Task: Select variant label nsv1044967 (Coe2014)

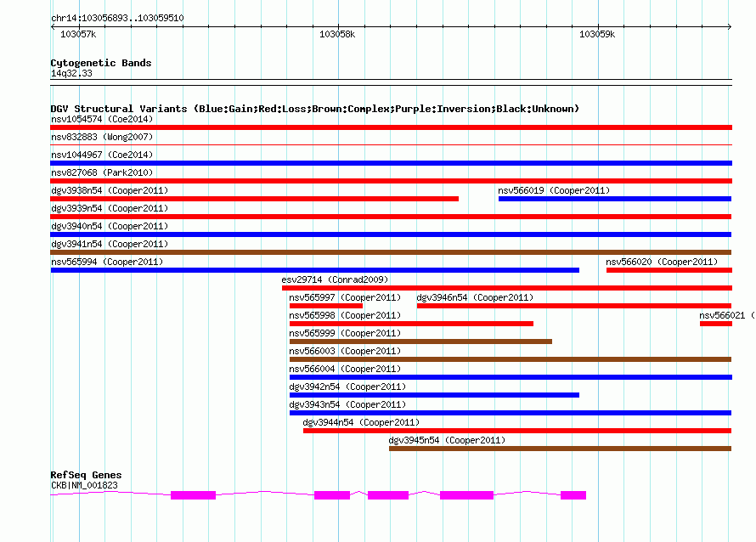Action: click(x=102, y=155)
